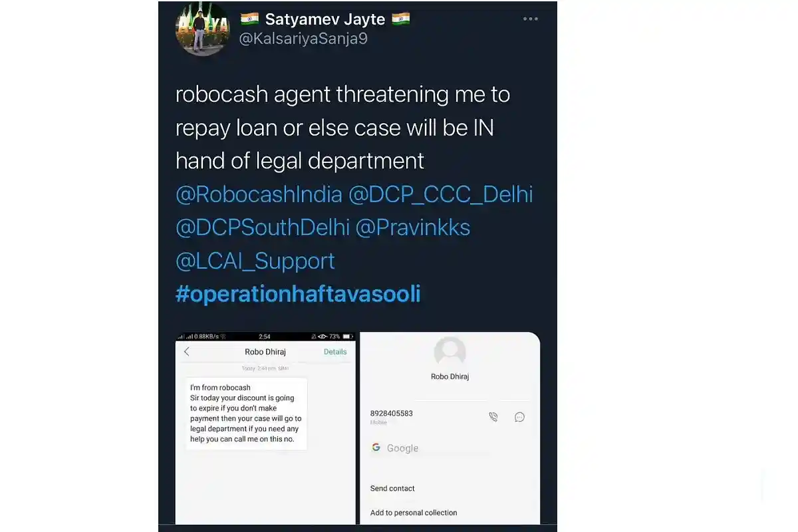Visit the @DCPSouthDelhi profile mention
Screen dimensions: 798x532
[x=263, y=227]
